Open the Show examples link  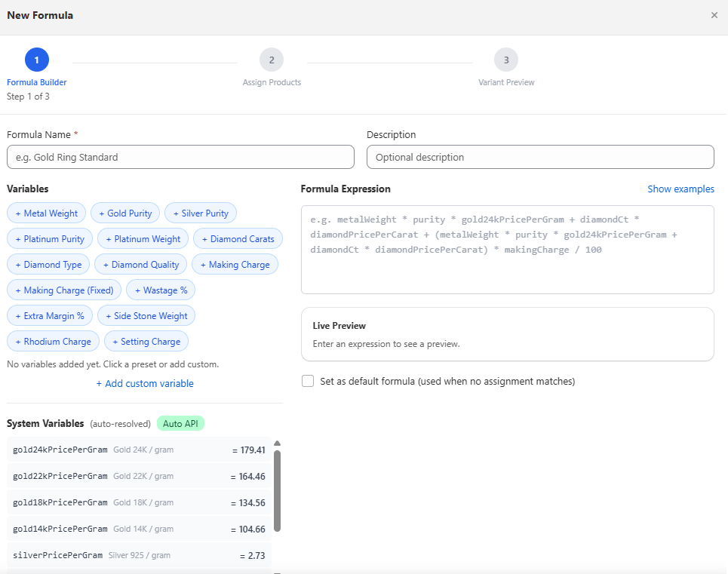pos(680,189)
